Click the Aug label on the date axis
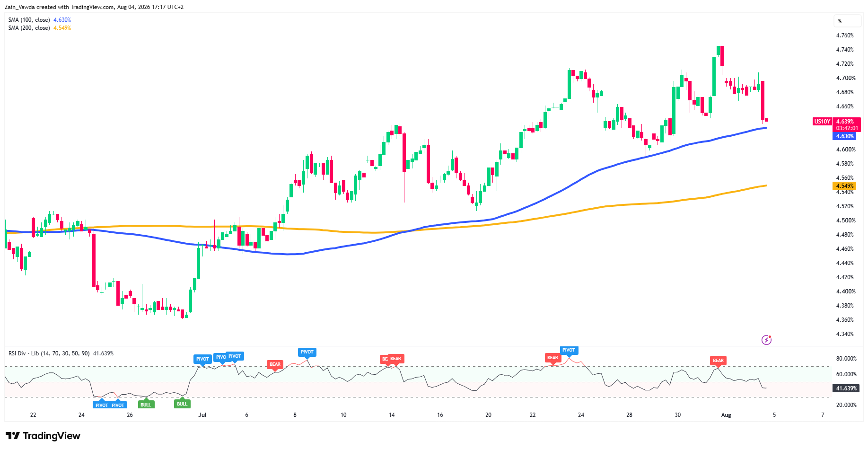 point(726,415)
